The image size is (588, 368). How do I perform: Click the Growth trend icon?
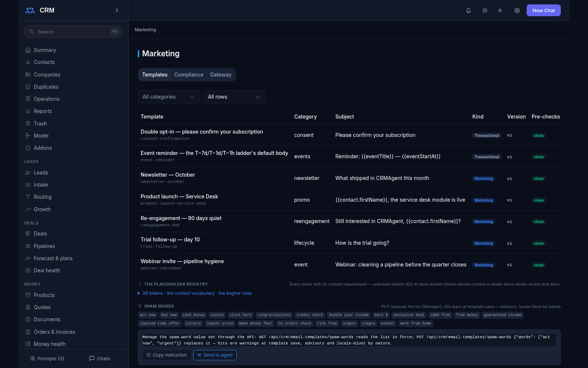point(28,209)
